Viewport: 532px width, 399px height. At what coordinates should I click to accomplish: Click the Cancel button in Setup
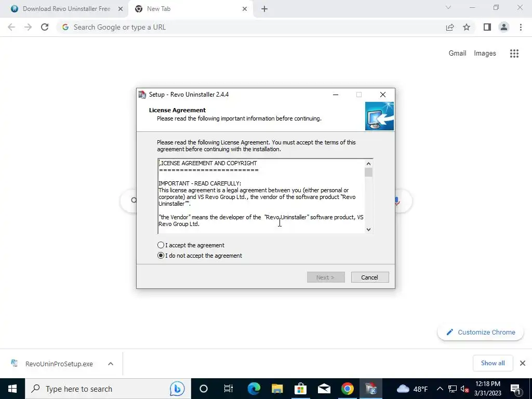370,277
